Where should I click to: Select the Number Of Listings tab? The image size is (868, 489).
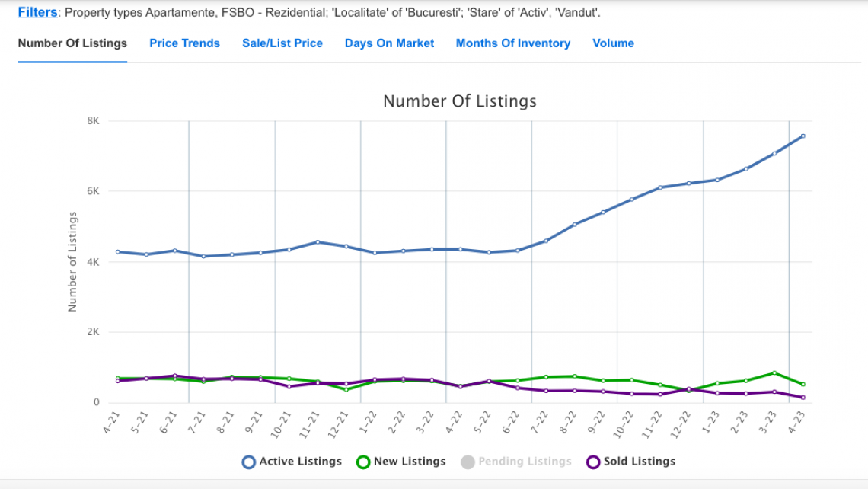coord(72,43)
